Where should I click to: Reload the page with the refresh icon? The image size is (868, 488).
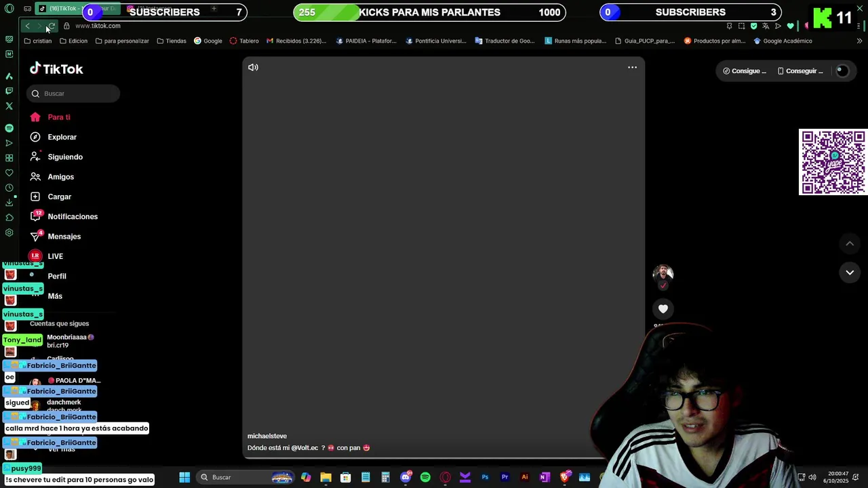pos(52,26)
